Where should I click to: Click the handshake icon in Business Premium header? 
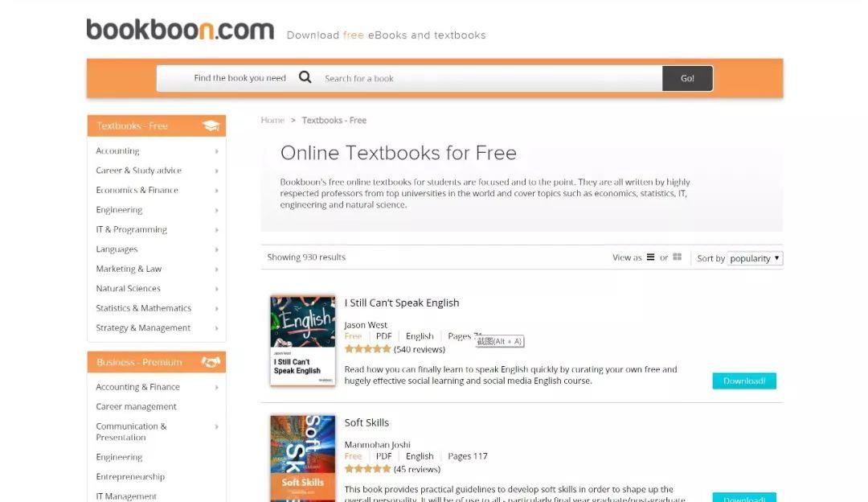[x=211, y=362]
